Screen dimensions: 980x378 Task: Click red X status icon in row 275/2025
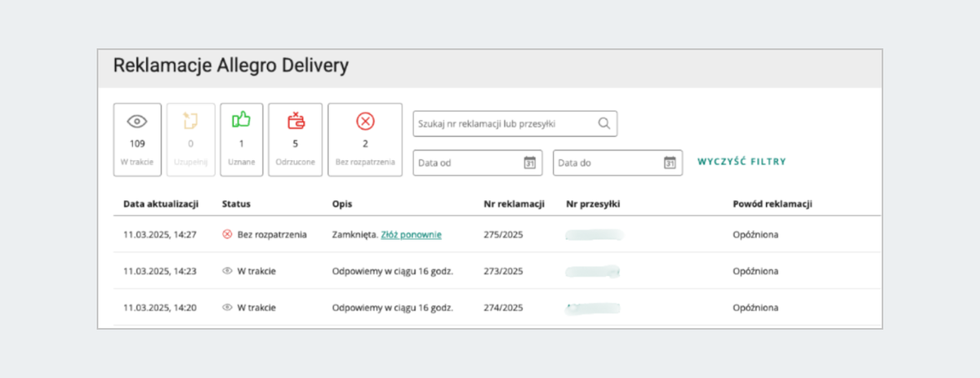pos(227,234)
